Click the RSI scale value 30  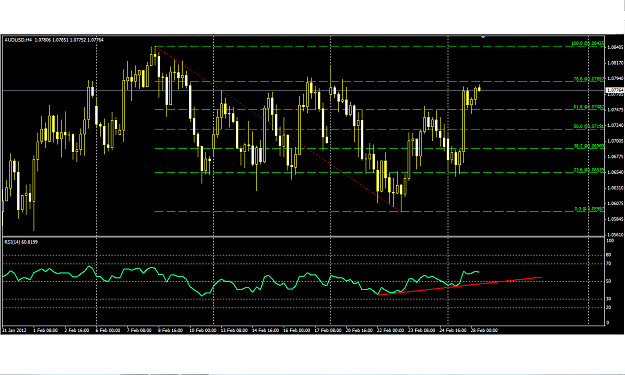(x=609, y=299)
